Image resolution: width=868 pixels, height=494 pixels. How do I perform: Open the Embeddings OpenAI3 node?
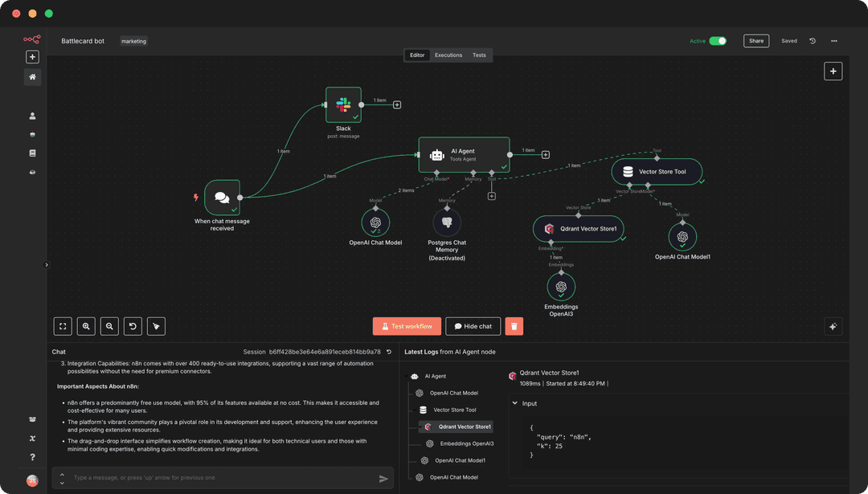point(561,286)
